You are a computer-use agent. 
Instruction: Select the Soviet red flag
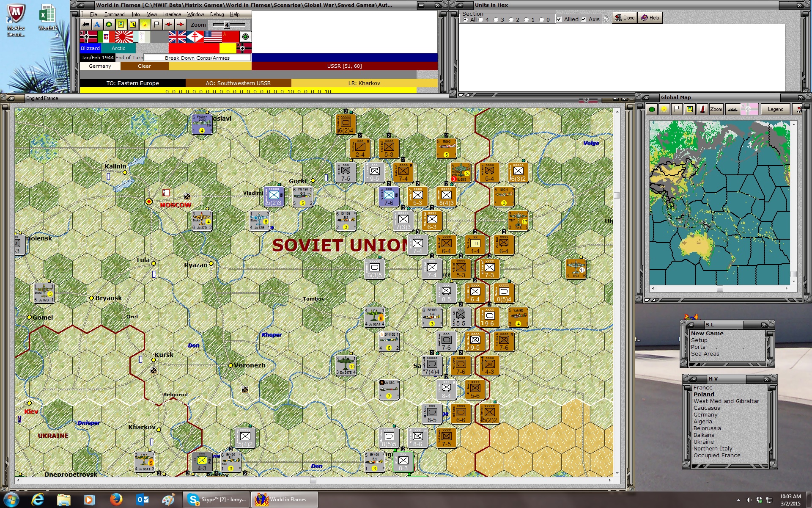(230, 37)
